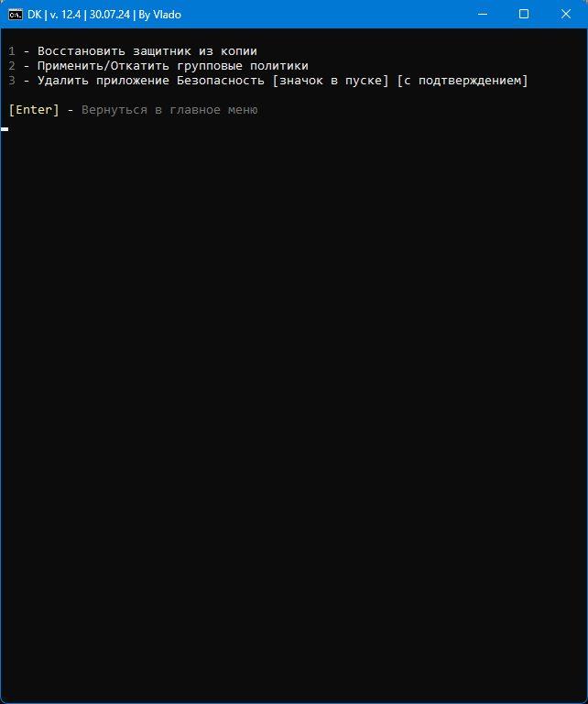Click the word 'Удалить' in option 3
This screenshot has height=704, width=588.
coord(63,81)
